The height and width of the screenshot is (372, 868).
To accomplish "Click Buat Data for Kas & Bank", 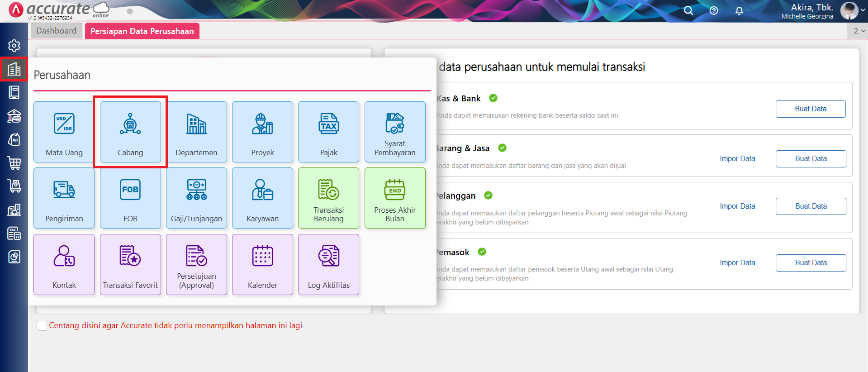I will tap(810, 109).
